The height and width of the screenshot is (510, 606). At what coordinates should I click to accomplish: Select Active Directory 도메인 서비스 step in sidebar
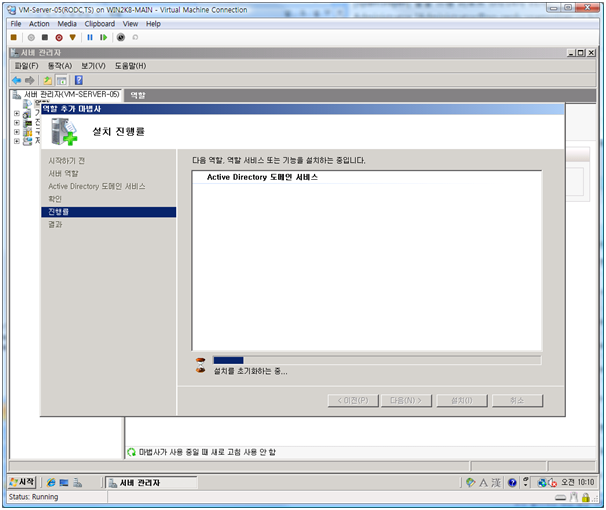click(97, 186)
